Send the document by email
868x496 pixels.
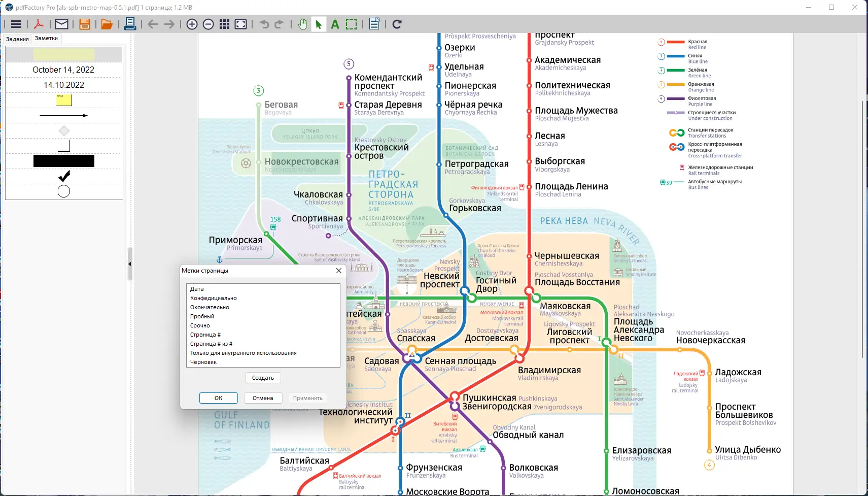61,24
